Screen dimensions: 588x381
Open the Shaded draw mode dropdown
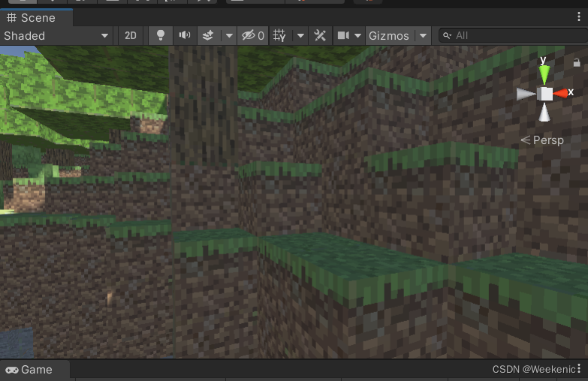[x=56, y=35]
